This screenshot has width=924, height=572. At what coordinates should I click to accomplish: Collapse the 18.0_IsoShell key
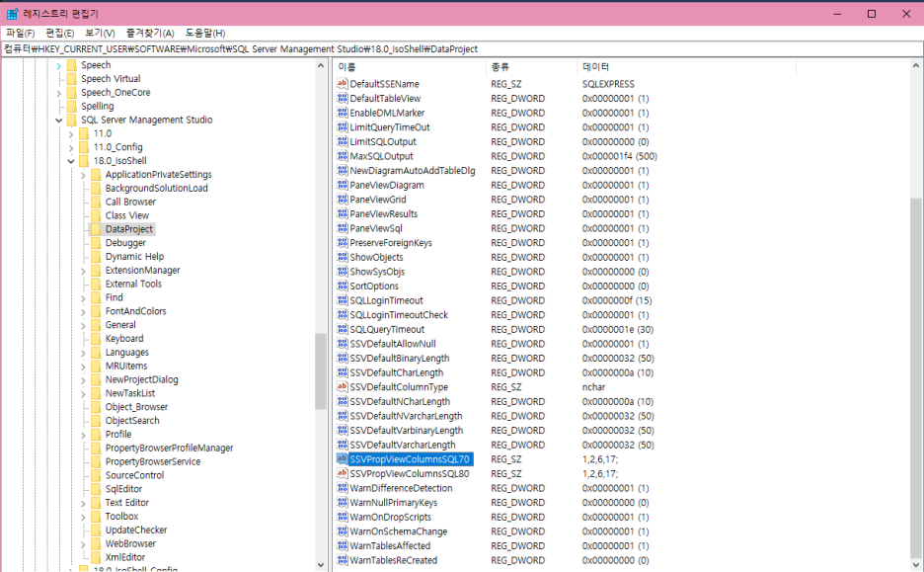coord(71,161)
